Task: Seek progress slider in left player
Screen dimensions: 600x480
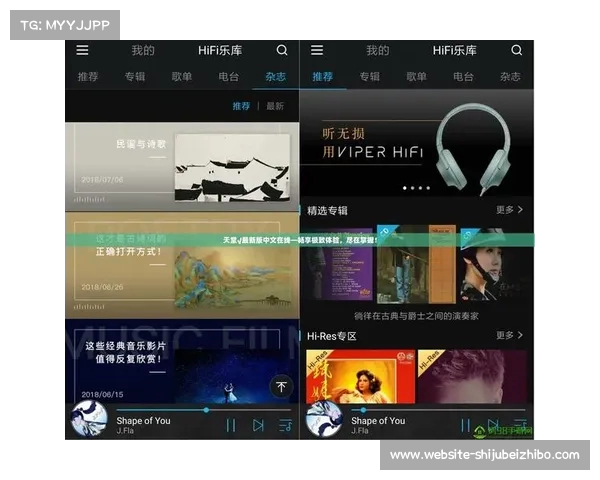Action: 204,410
